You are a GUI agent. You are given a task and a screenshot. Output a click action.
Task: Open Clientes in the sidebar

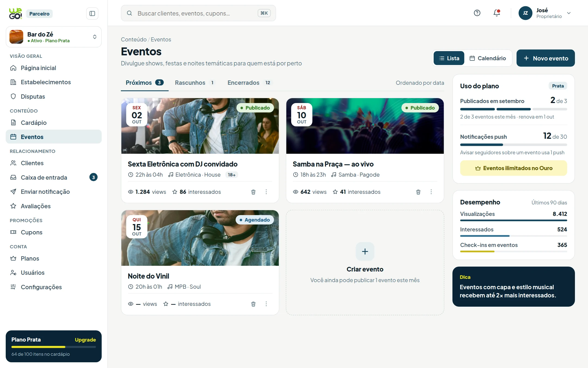point(54,163)
